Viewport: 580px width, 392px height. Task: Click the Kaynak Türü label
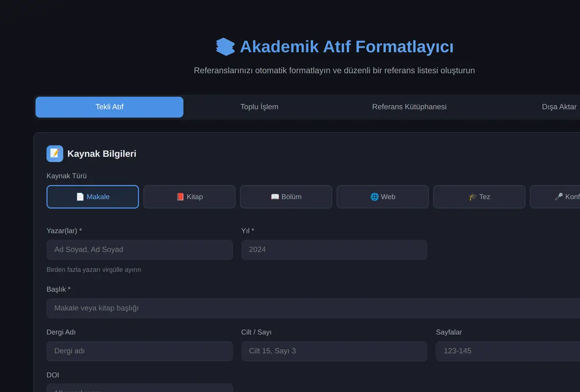coord(67,176)
